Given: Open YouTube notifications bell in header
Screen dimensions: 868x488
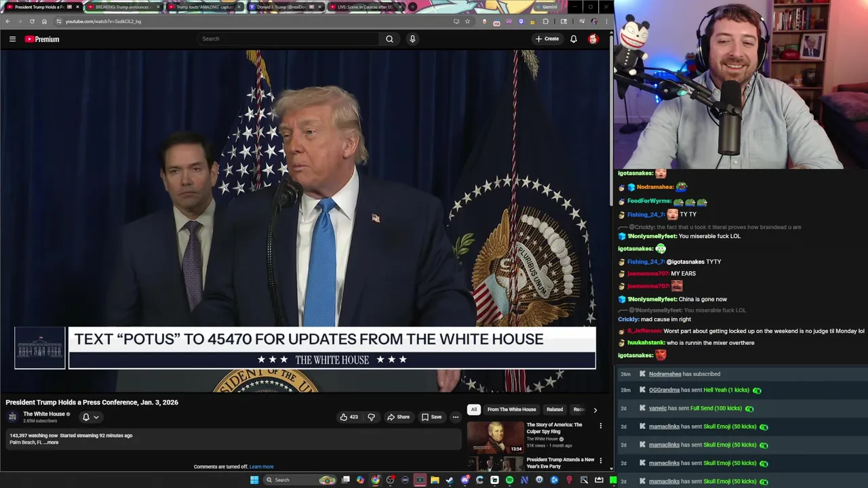Looking at the screenshot, I should pyautogui.click(x=574, y=39).
